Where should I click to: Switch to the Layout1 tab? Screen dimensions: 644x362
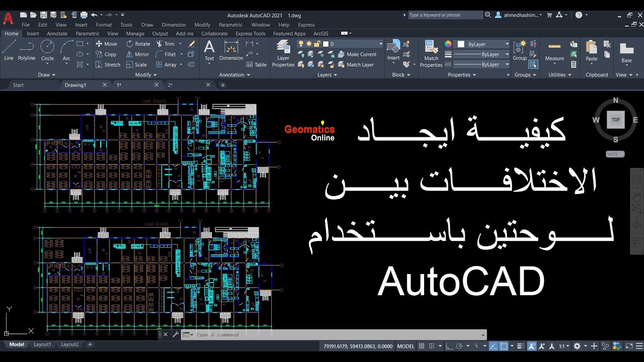point(42,344)
